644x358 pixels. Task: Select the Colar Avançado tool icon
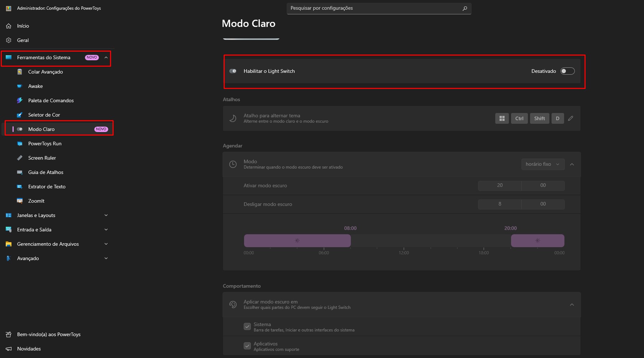[x=20, y=71]
